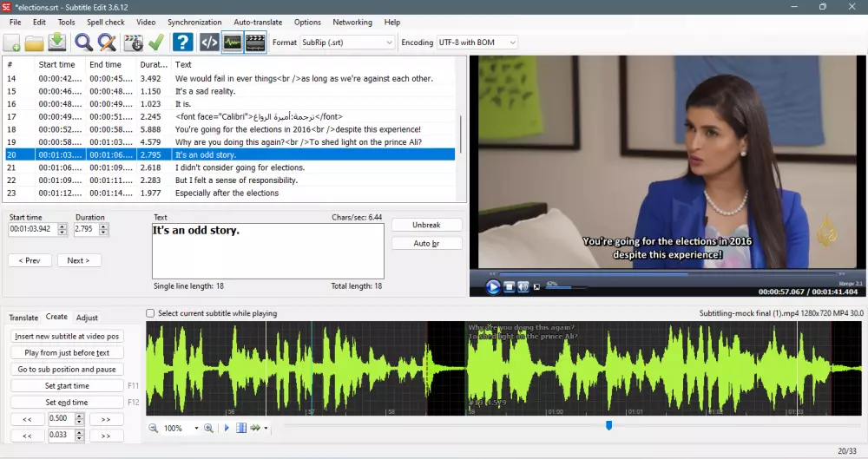Open the waveform zoom 100% dropdown
The height and width of the screenshot is (459, 868).
click(x=196, y=429)
